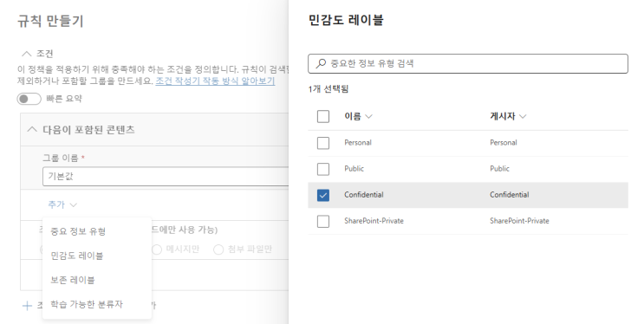Image resolution: width=644 pixels, height=324 pixels.
Task: Open the 추가 dropdown
Action: pyautogui.click(x=62, y=204)
